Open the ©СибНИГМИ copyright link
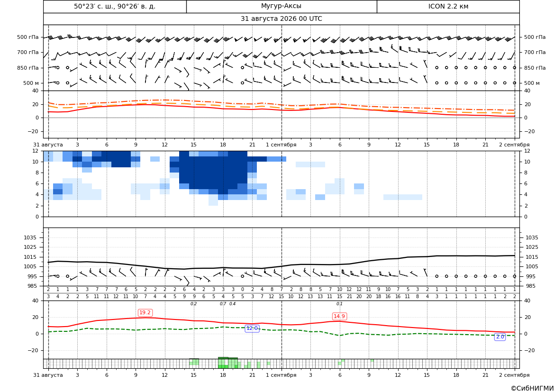This screenshot has width=554, height=392. 532,388
